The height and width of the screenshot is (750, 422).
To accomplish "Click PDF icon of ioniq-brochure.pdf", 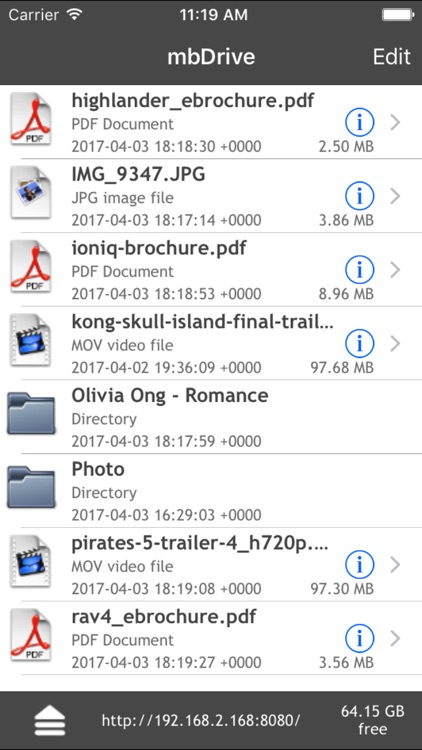I will tap(31, 266).
